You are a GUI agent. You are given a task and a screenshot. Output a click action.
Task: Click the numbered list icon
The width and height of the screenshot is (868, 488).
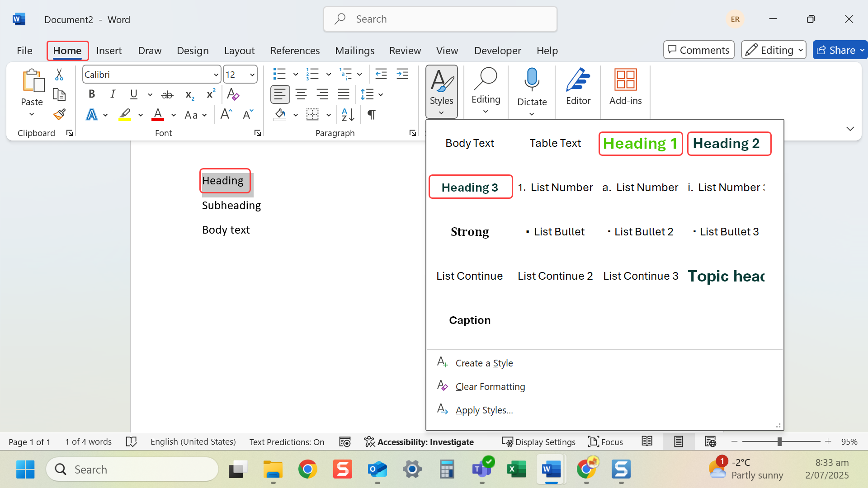click(x=312, y=74)
